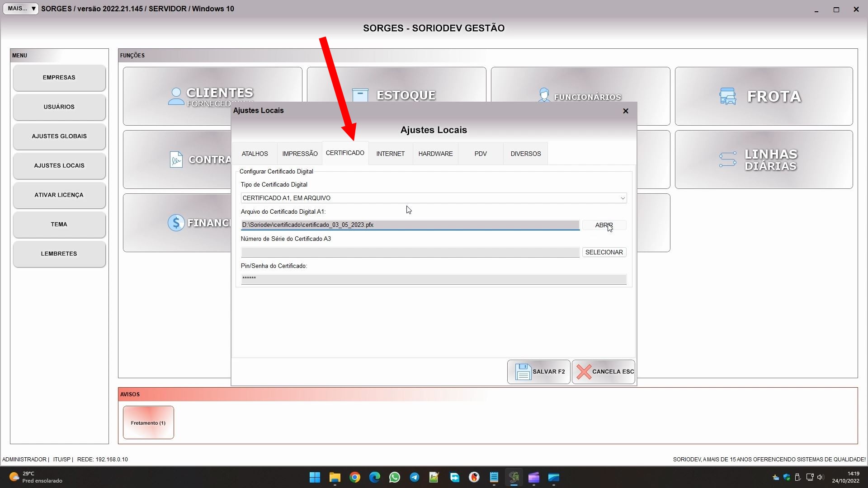The height and width of the screenshot is (488, 868).
Task: Click the A3 serial number field
Action: (410, 252)
